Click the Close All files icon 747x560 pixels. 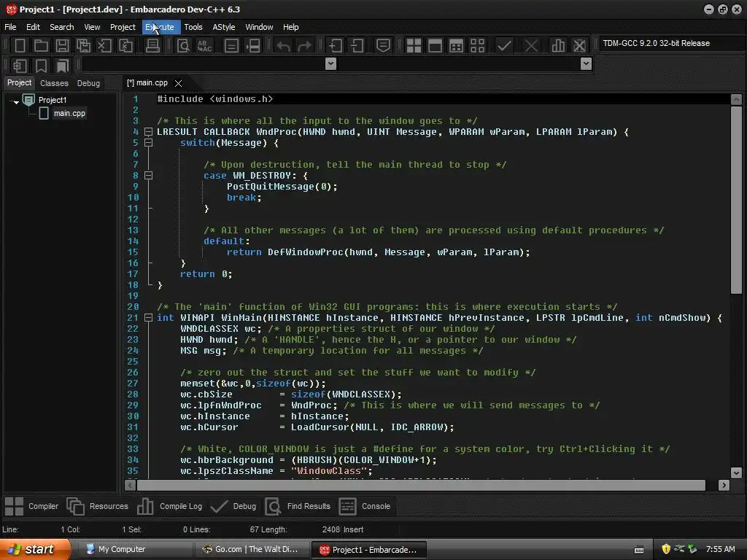125,46
